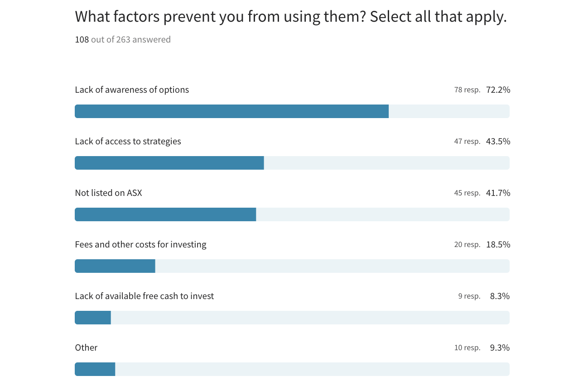Select the 18.5% percentage value
This screenshot has height=390, width=588.
tap(498, 244)
